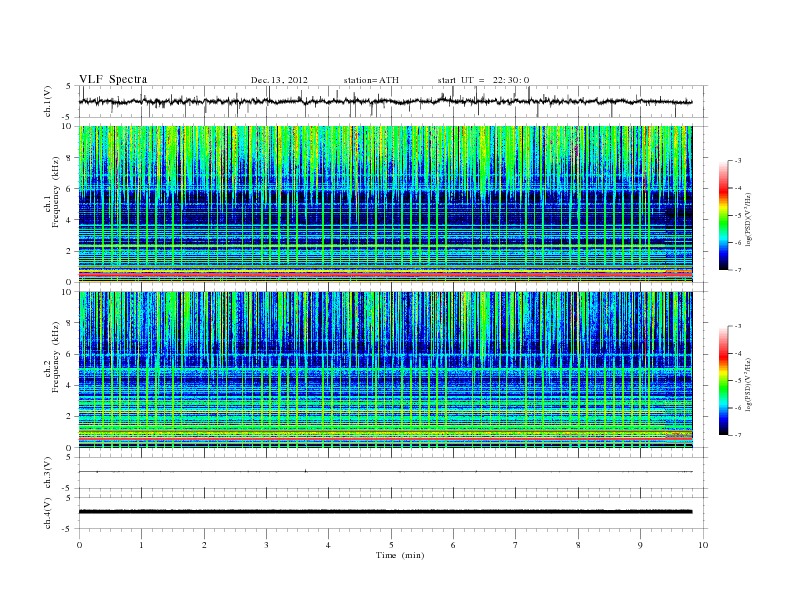Click time axis tick label "10"
This screenshot has width=792, height=612.
[x=703, y=545]
